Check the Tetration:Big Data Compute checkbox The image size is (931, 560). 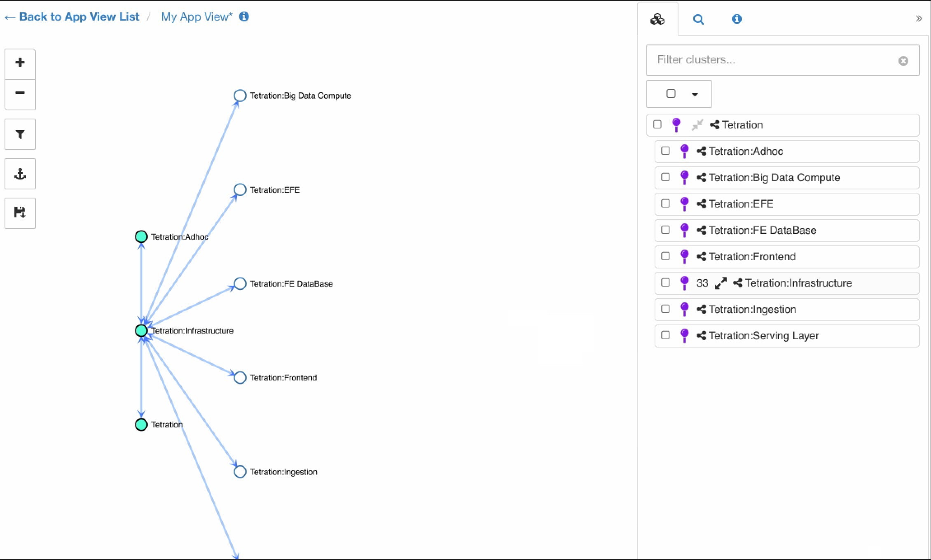tap(666, 177)
